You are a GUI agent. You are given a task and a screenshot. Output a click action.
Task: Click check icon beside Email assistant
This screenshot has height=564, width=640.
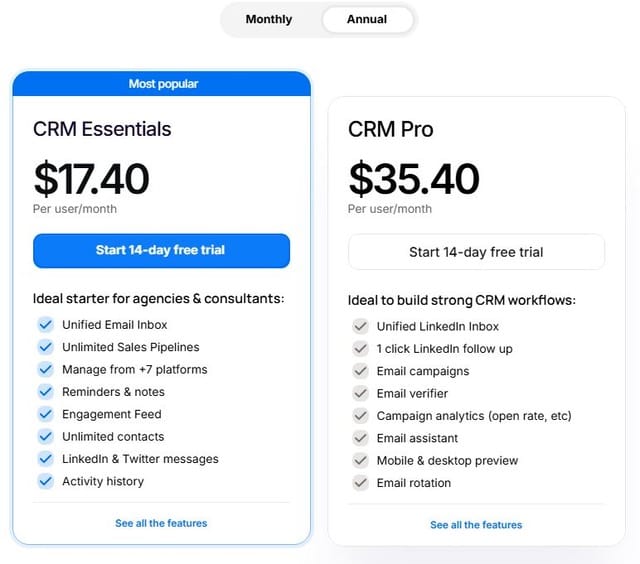361,438
